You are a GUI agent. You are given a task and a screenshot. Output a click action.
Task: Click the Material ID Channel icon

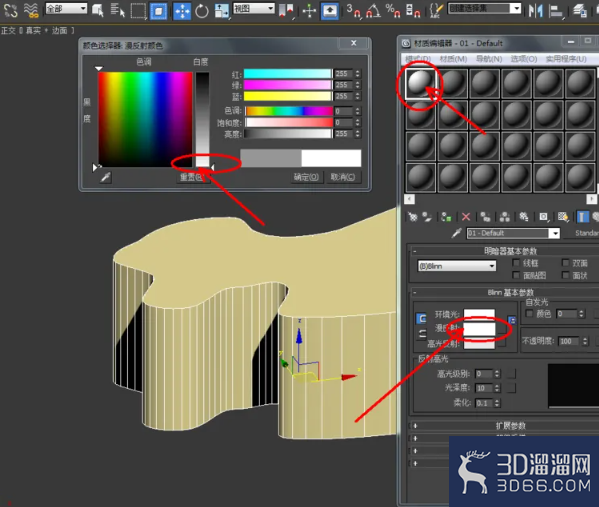(543, 217)
